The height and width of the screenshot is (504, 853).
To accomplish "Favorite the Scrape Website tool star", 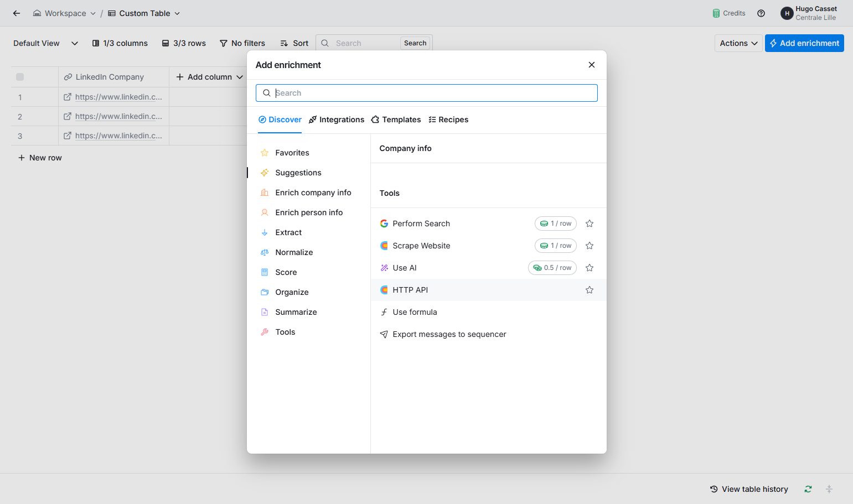I will click(x=590, y=246).
